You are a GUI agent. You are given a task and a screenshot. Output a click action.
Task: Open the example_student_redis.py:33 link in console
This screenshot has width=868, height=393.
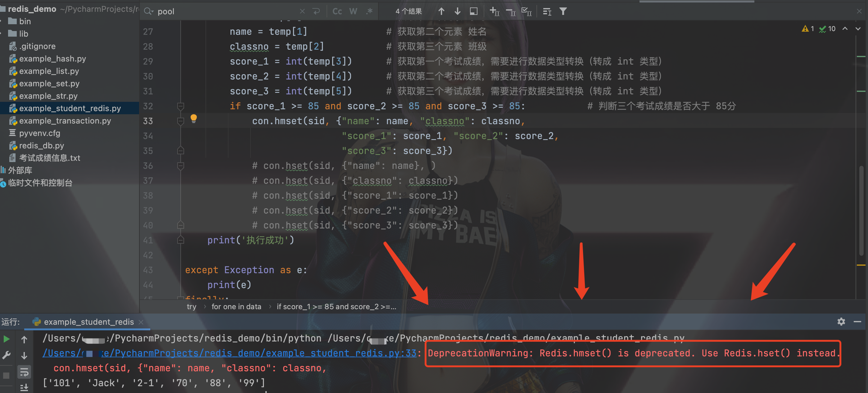[229, 353]
